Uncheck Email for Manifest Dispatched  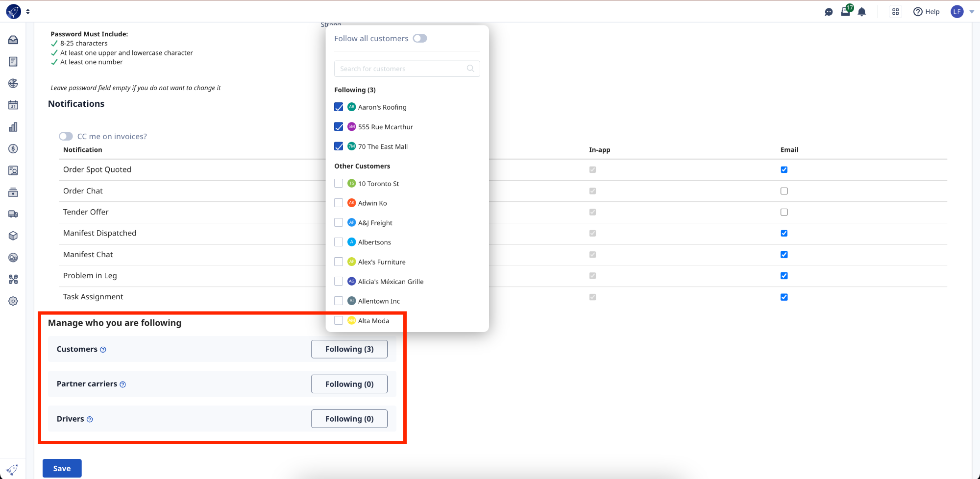(x=784, y=233)
